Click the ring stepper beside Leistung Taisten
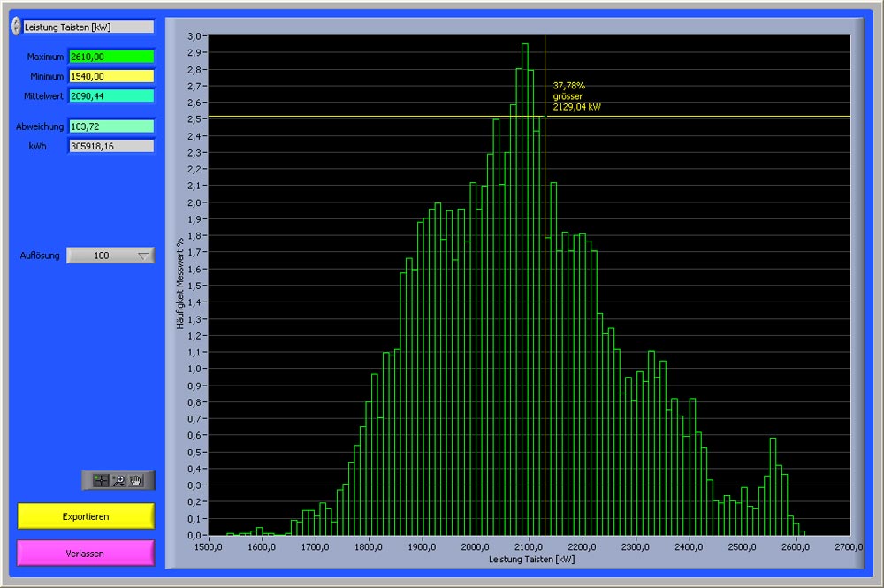This screenshot has height=588, width=884. 16,27
